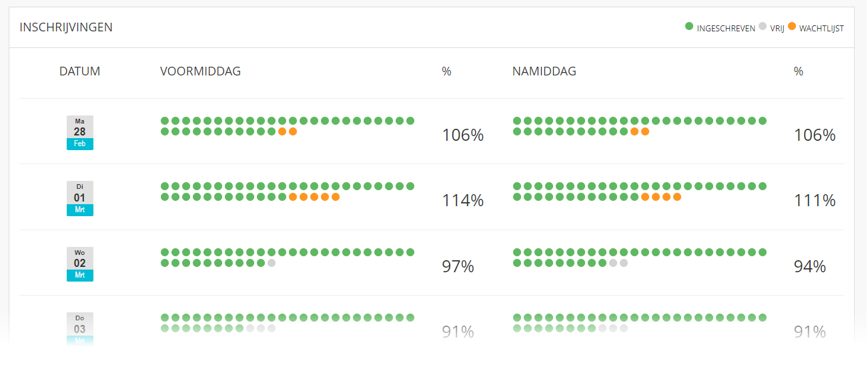This screenshot has width=868, height=369.
Task: Click the 114% morning value for Mar 01
Action: click(x=462, y=200)
